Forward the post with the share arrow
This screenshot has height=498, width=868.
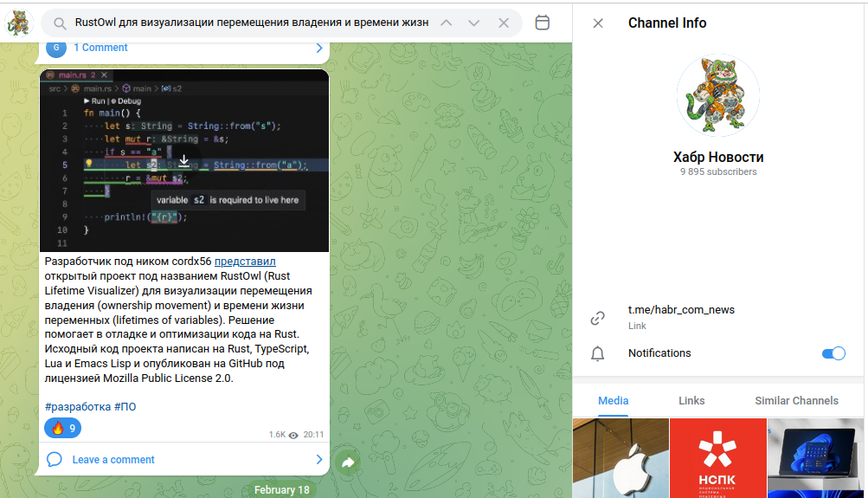[x=348, y=462]
